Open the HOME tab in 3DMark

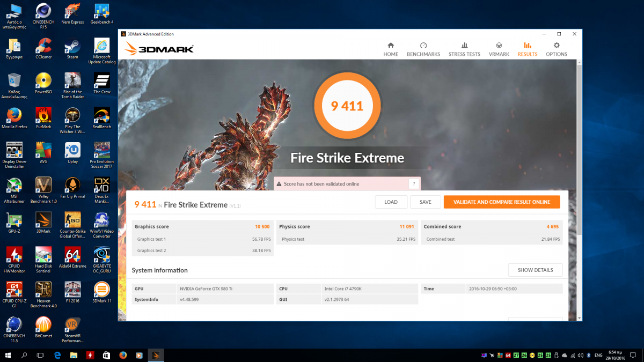(391, 49)
